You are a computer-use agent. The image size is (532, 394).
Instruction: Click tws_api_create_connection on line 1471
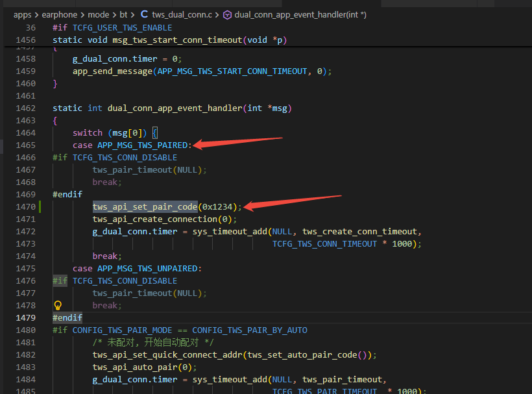[154, 219]
